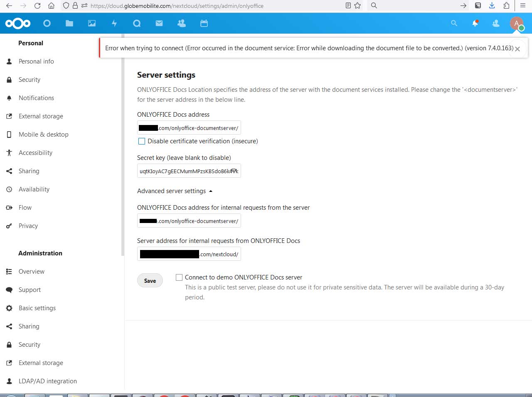Click the Save button
The image size is (532, 397).
[x=150, y=281]
